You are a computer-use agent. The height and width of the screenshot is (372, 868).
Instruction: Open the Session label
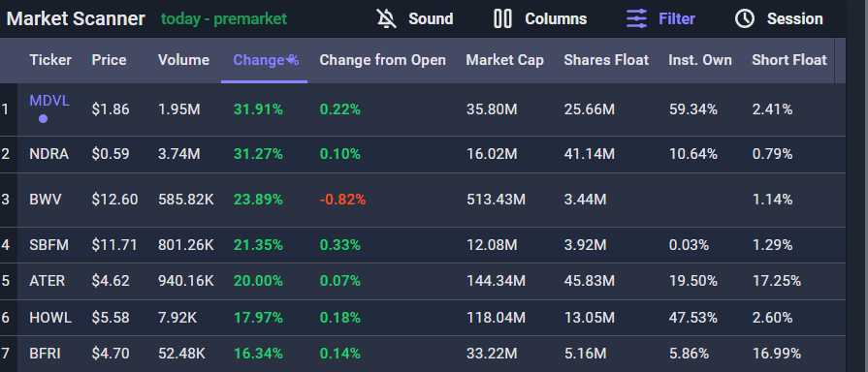(x=794, y=18)
